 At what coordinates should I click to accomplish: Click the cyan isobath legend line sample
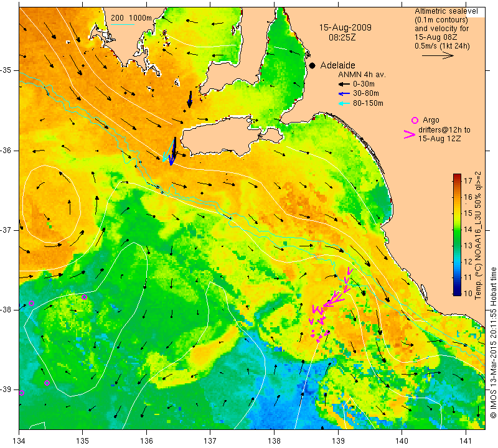tap(123, 24)
